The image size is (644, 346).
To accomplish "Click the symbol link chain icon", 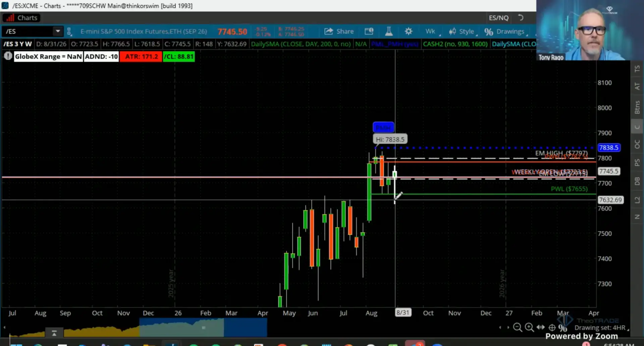I will pyautogui.click(x=69, y=32).
